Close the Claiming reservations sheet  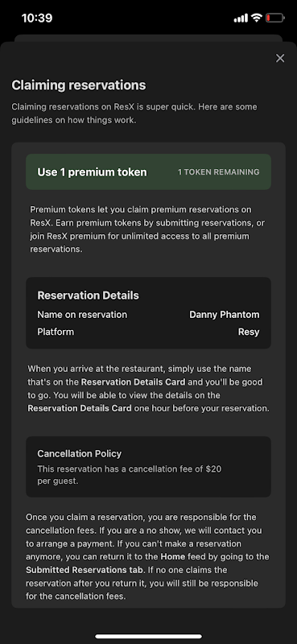280,58
